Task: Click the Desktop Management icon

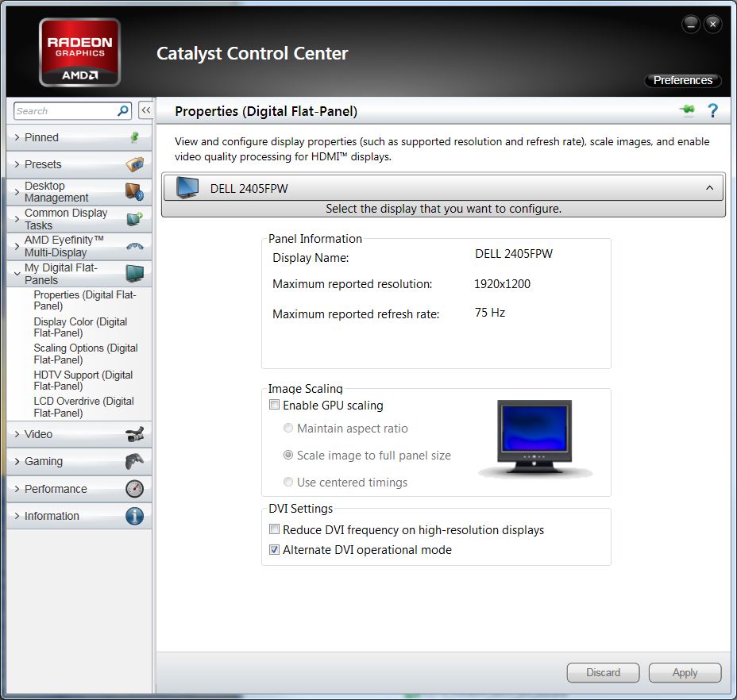Action: (x=134, y=192)
